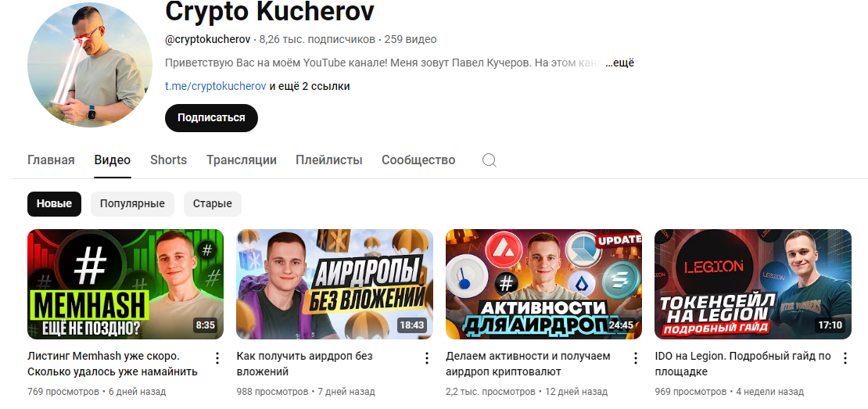868x409 pixels.
Task: Open the MEMHASH video thumbnail
Action: click(126, 284)
